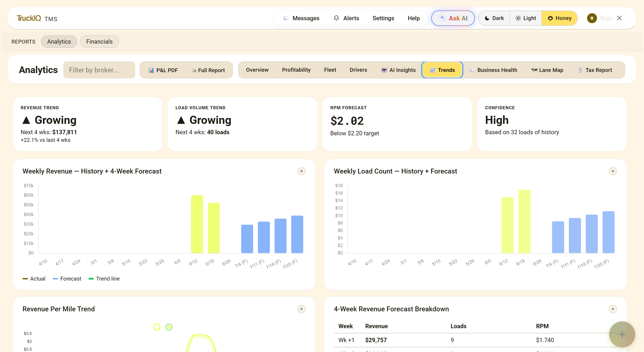
Task: Open the Fleet tab
Action: click(x=330, y=70)
